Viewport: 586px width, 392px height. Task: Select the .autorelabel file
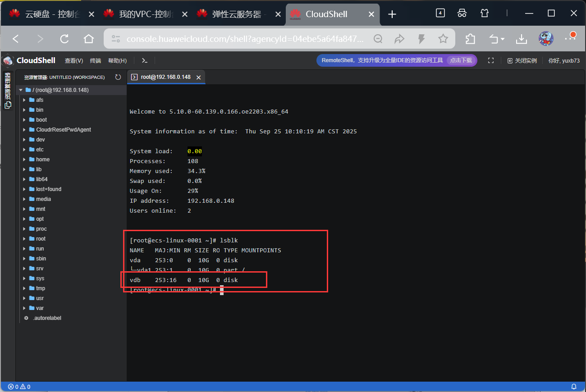click(47, 318)
